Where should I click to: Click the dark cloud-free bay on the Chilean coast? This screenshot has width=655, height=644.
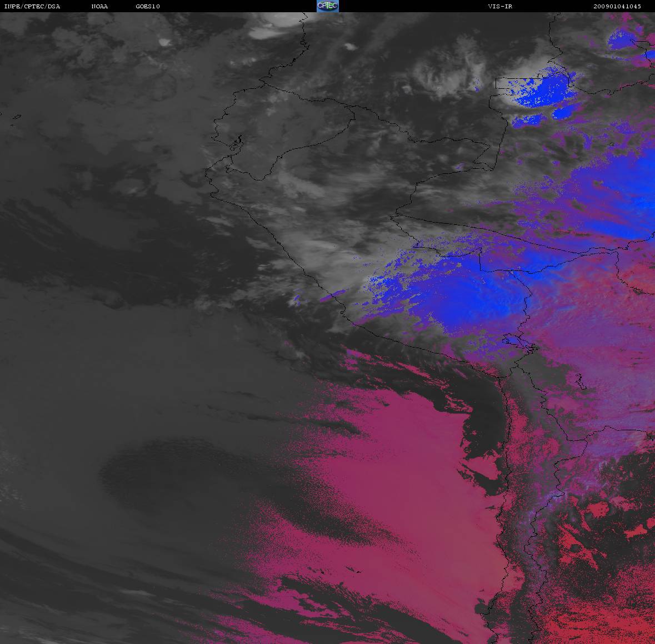(x=483, y=422)
